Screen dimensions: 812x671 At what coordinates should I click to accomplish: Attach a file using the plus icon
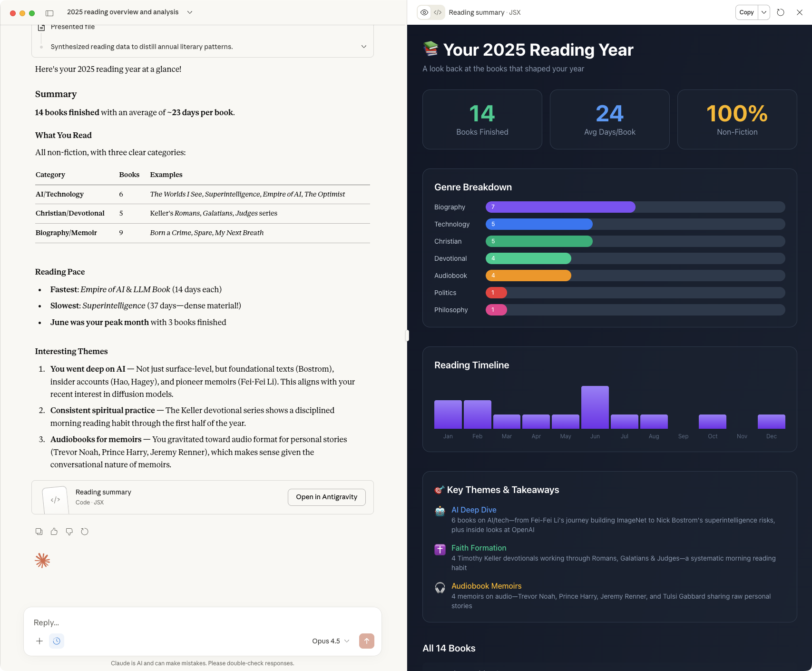[39, 641]
